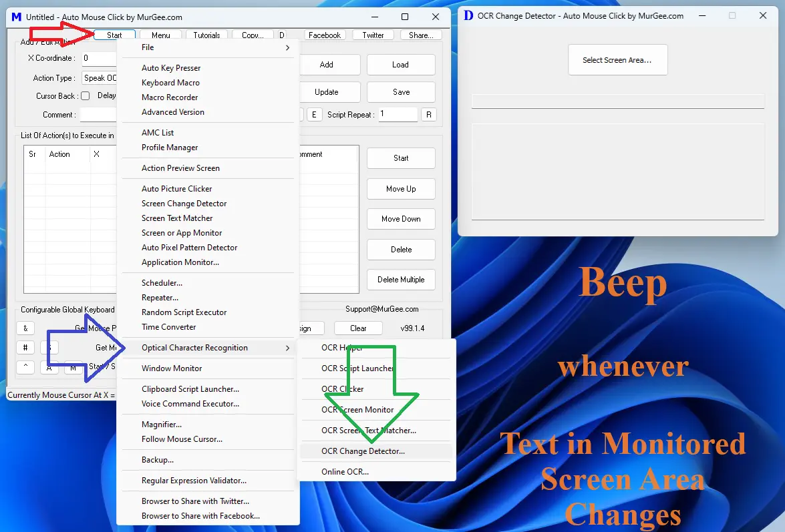Choose Backup... menu entry

208,460
